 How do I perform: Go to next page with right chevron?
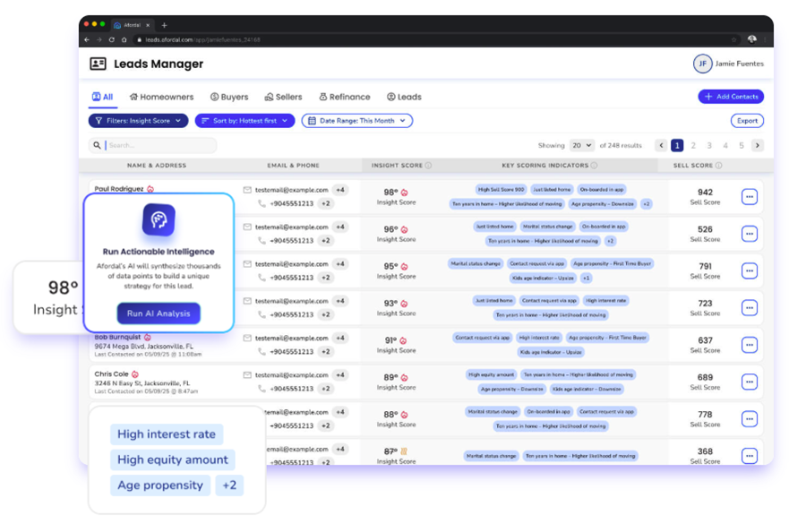tap(757, 145)
